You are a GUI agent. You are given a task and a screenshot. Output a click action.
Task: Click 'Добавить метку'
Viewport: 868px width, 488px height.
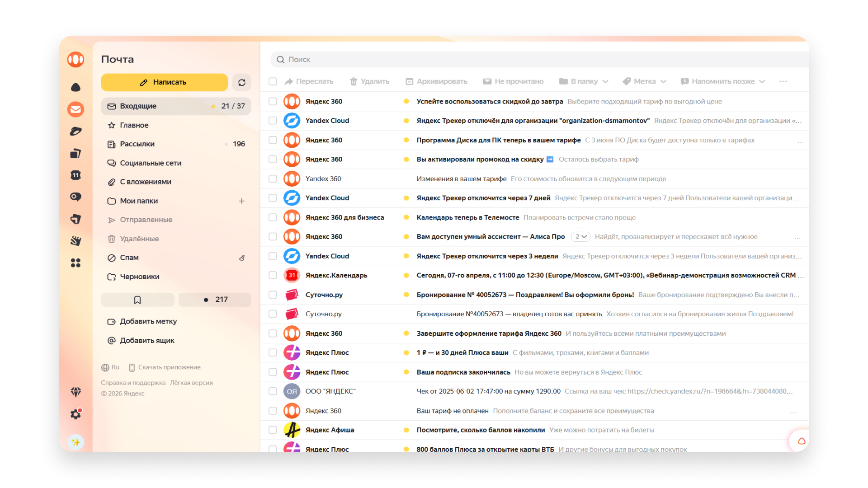click(x=142, y=322)
